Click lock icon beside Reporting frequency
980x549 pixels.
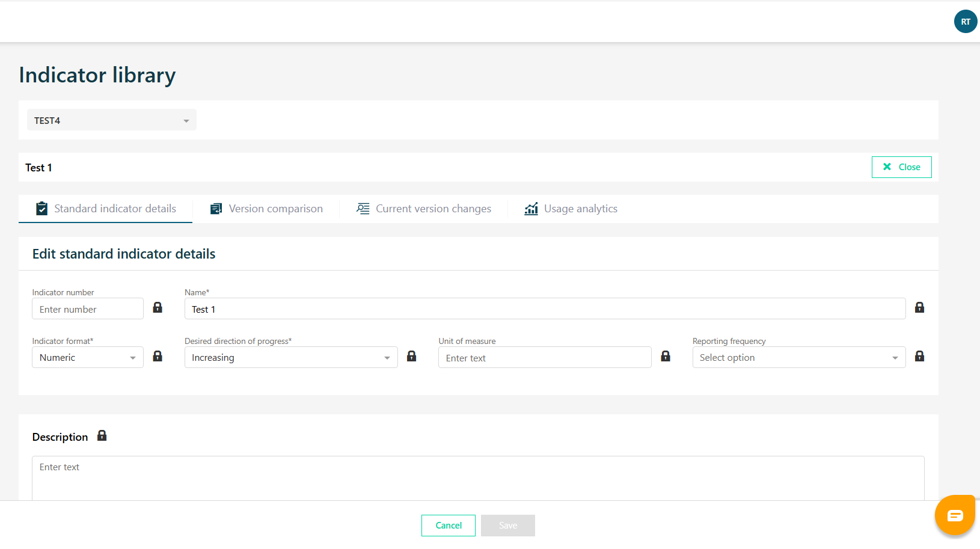(919, 356)
